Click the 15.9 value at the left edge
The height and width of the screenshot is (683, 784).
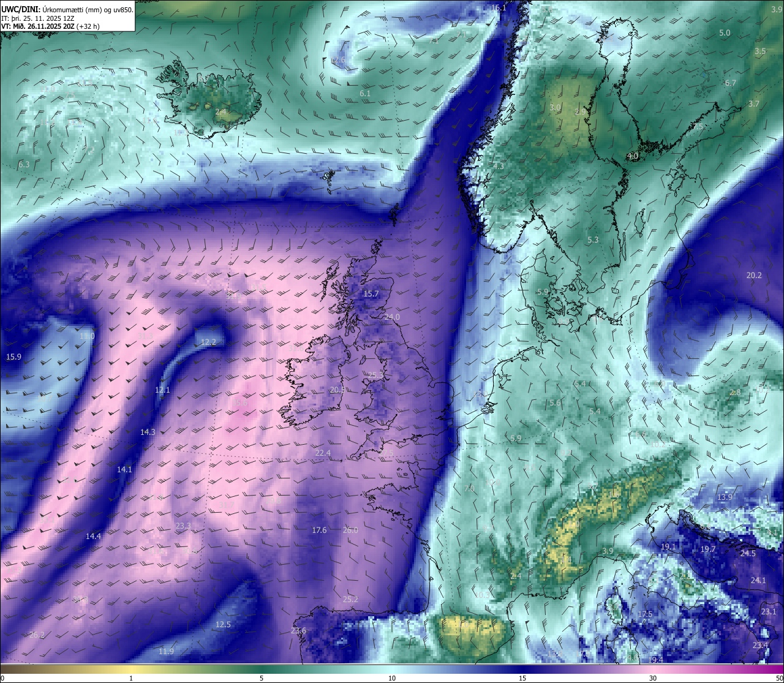coord(13,357)
